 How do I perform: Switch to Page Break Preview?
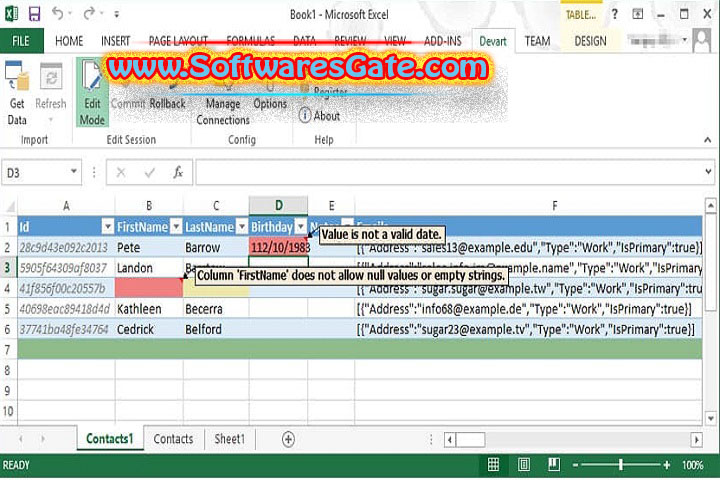554,465
